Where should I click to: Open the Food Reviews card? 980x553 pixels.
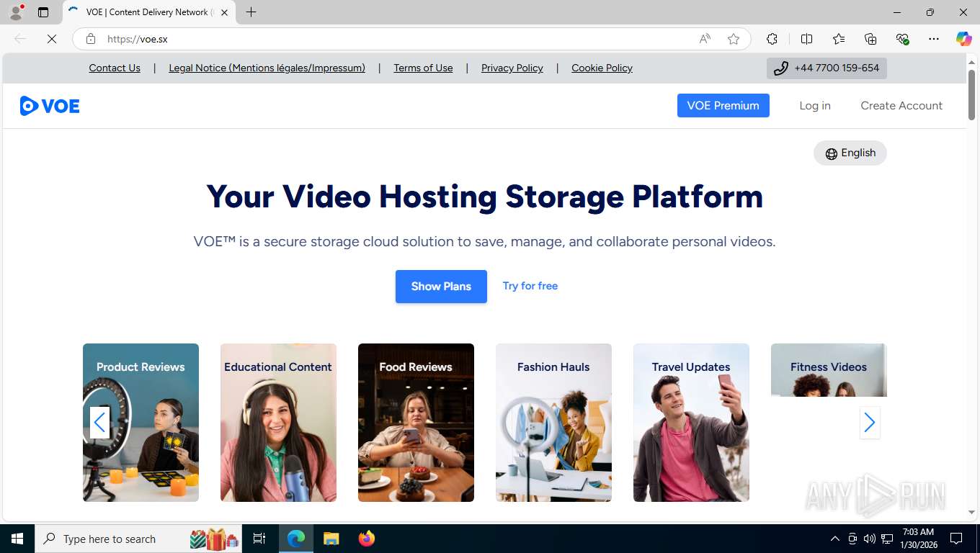coord(416,423)
